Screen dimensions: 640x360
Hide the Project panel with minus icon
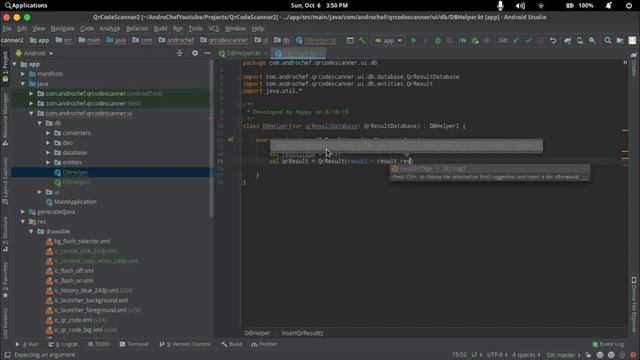click(207, 53)
